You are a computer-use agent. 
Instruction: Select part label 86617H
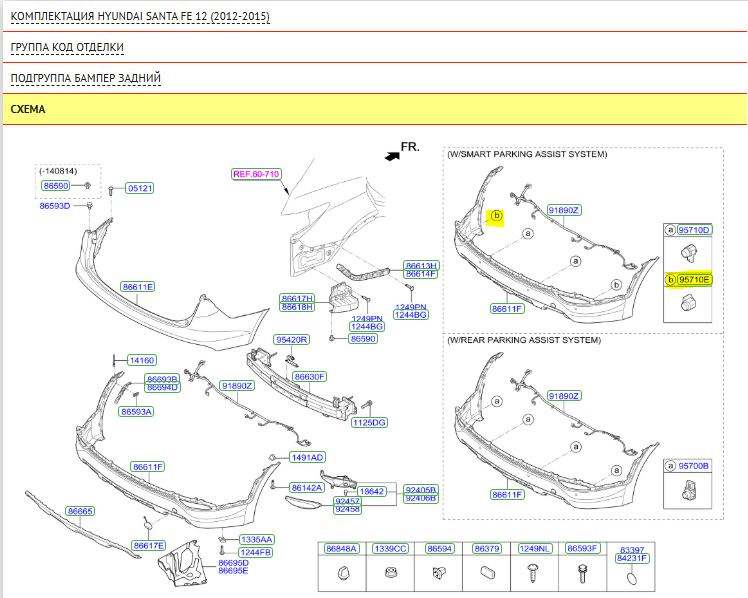click(297, 299)
